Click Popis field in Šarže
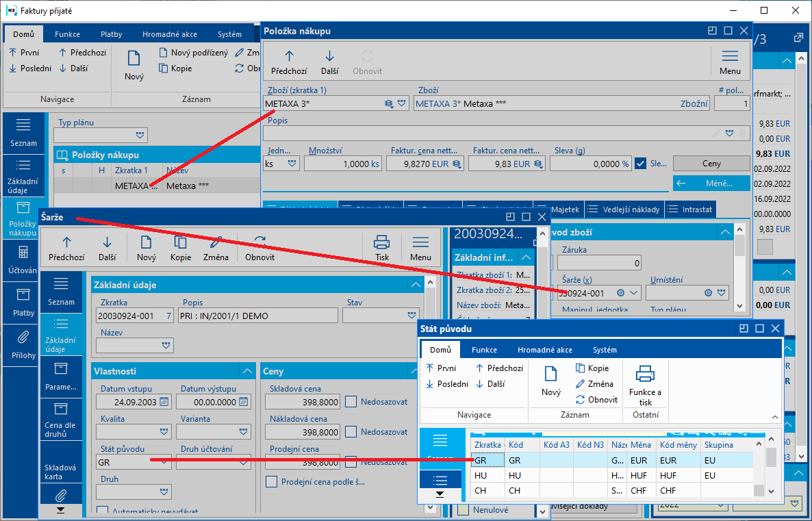This screenshot has width=812, height=521. (258, 316)
